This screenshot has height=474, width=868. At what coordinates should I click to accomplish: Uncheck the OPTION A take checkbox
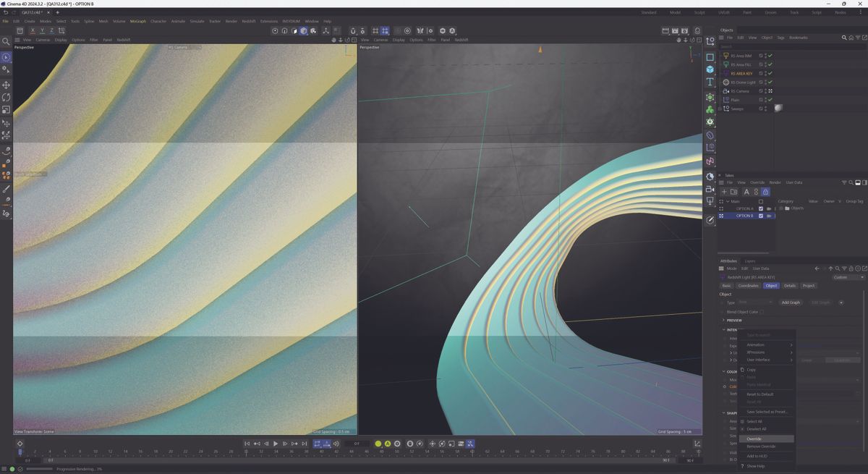(761, 208)
